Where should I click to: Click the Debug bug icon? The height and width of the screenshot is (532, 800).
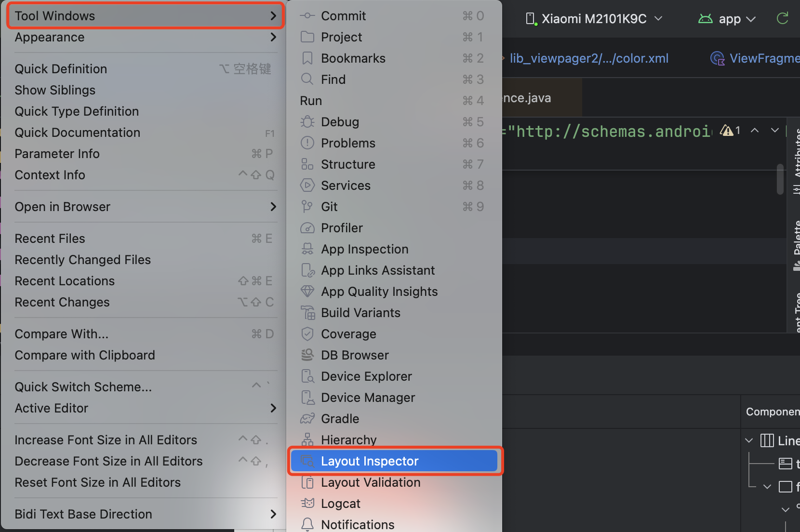coord(307,122)
